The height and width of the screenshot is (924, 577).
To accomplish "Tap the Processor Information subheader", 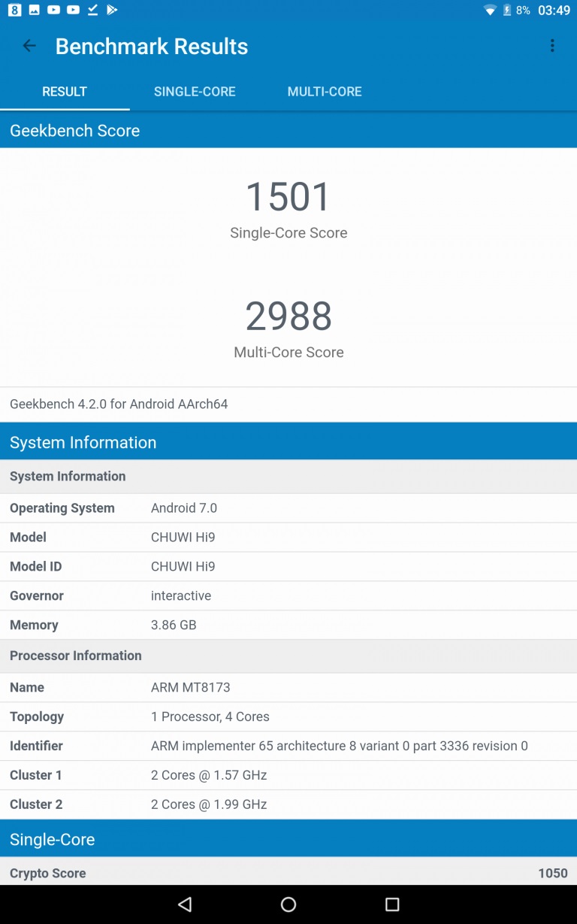I will pos(288,656).
